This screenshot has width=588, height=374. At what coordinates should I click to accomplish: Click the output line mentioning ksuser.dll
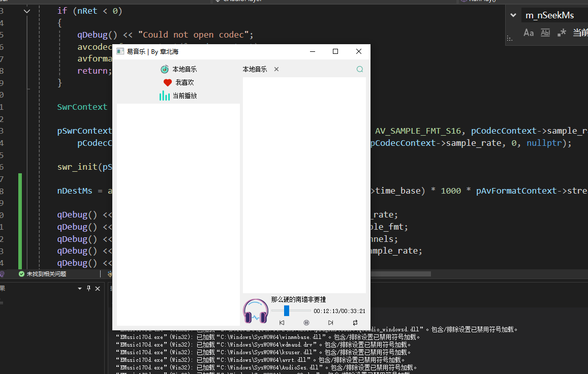(x=263, y=352)
